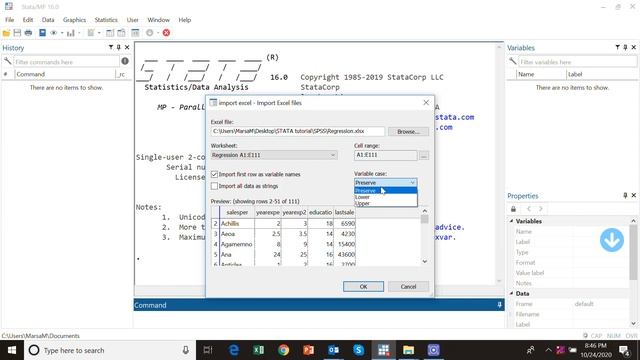Click the Variable case combo box
Image resolution: width=640 pixels, height=360 pixels.
coord(385,182)
